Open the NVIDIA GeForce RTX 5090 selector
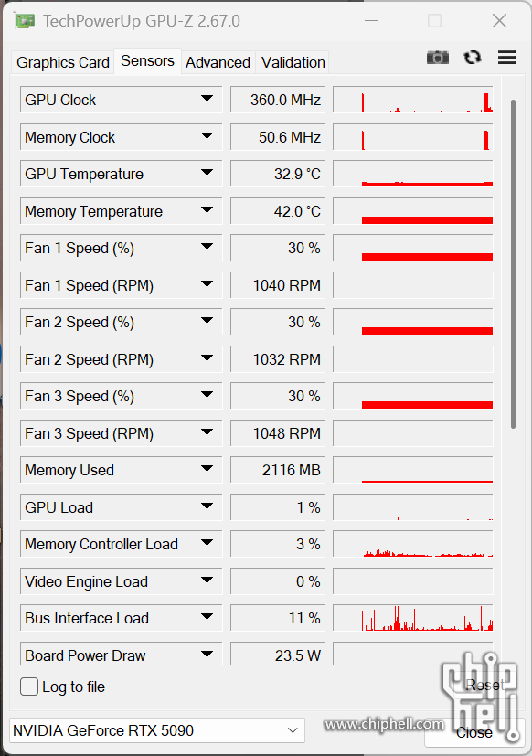 point(156,730)
